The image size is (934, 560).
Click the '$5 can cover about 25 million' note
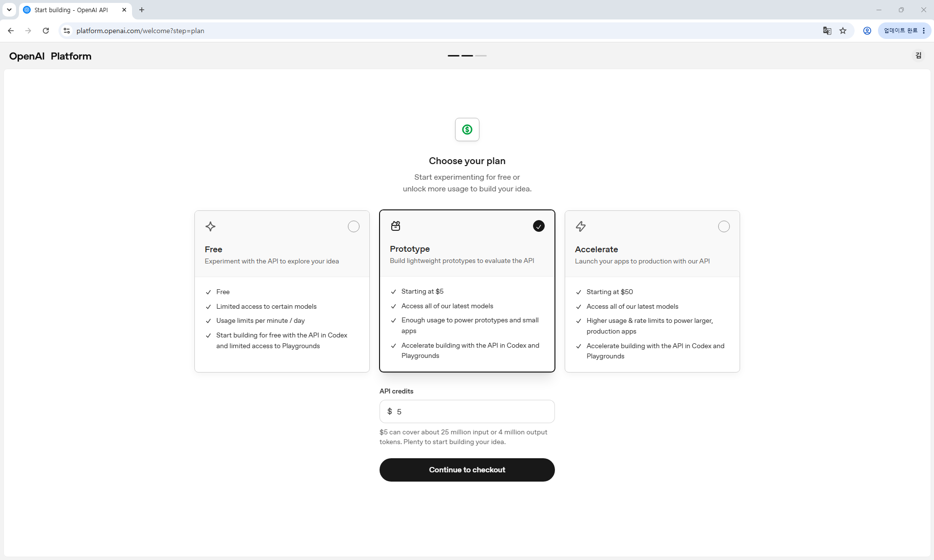[463, 437]
